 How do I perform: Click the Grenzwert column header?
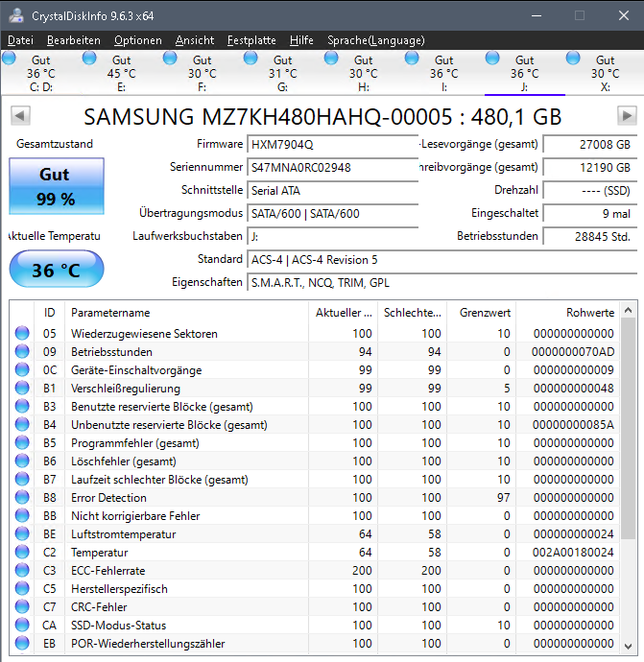tap(482, 313)
